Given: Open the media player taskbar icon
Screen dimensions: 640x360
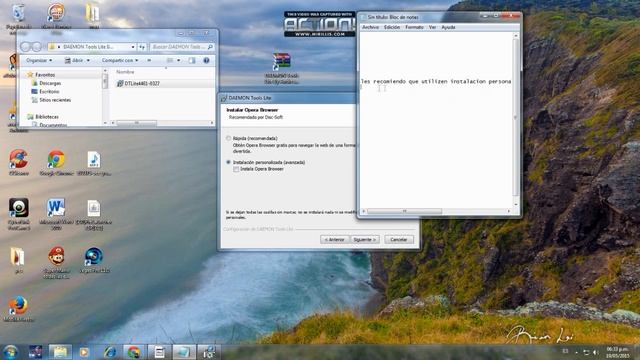Looking at the screenshot, I should click(x=84, y=352).
